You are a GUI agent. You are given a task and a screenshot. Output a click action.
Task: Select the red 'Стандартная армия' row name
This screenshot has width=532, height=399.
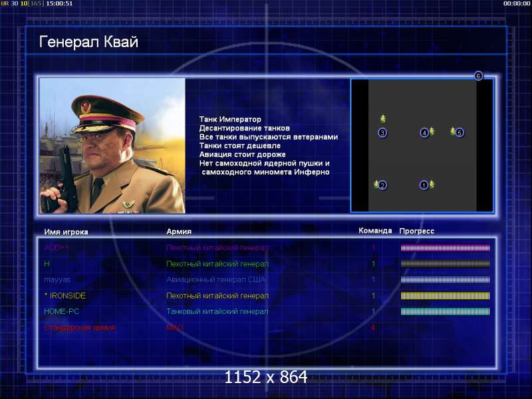click(x=79, y=327)
